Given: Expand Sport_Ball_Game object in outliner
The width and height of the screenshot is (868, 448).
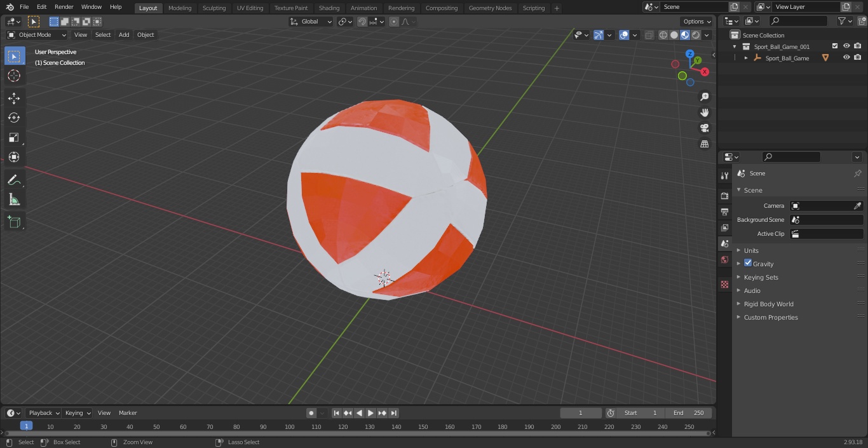Looking at the screenshot, I should tap(746, 58).
